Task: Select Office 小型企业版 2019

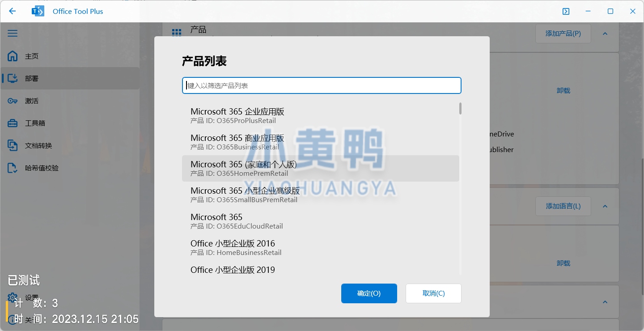Action: coord(320,269)
